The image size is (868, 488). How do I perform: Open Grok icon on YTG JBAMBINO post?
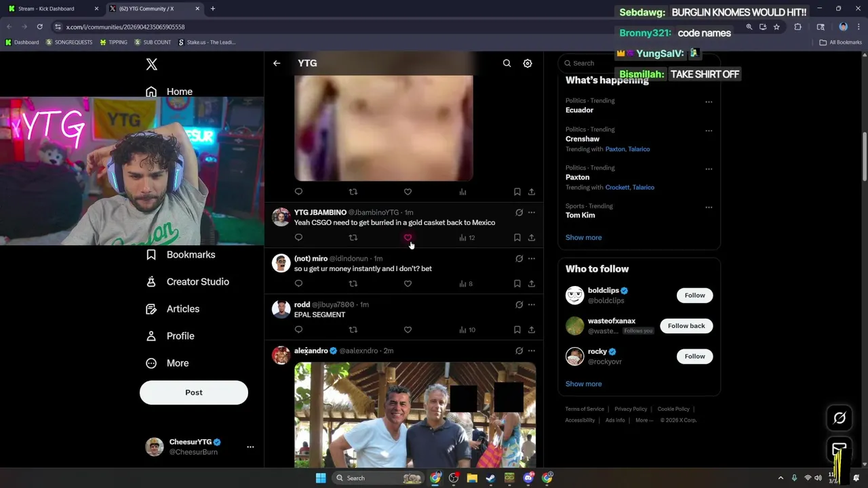pyautogui.click(x=519, y=212)
